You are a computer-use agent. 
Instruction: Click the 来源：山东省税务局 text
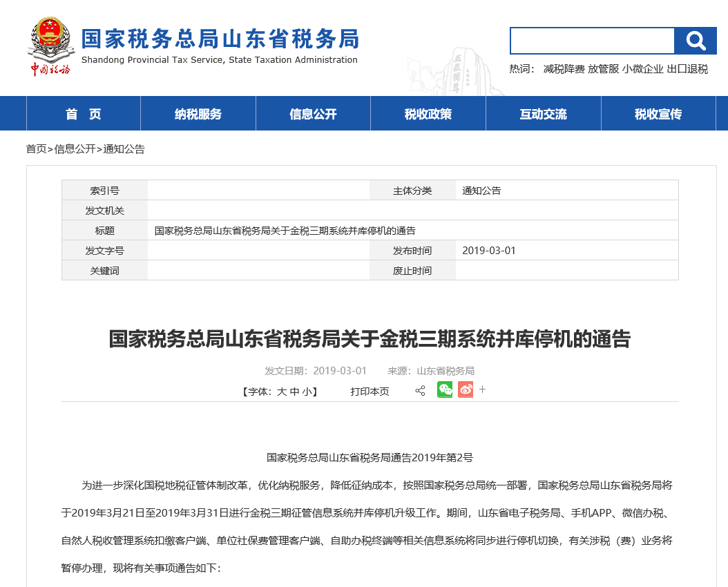[x=431, y=371]
